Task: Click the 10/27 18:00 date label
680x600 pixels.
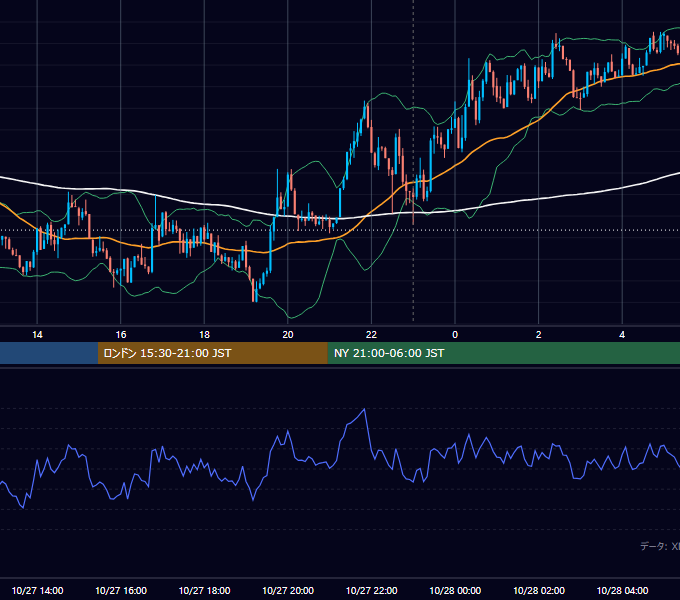Action: (204, 590)
